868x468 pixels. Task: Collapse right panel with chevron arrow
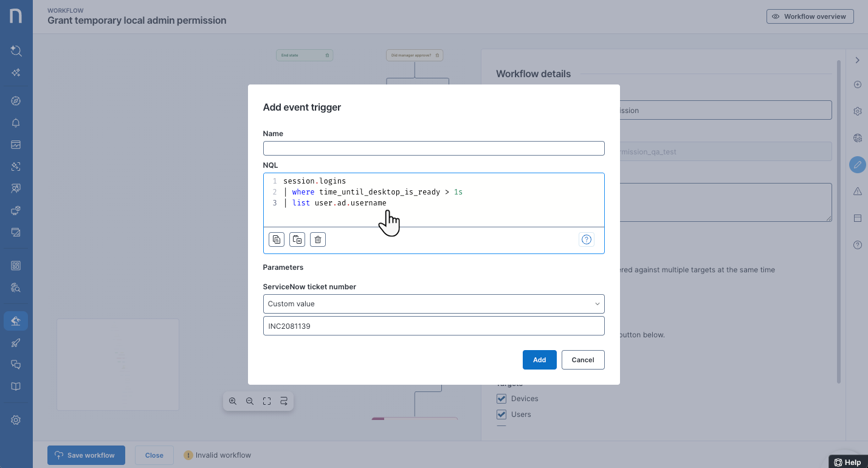tap(857, 60)
